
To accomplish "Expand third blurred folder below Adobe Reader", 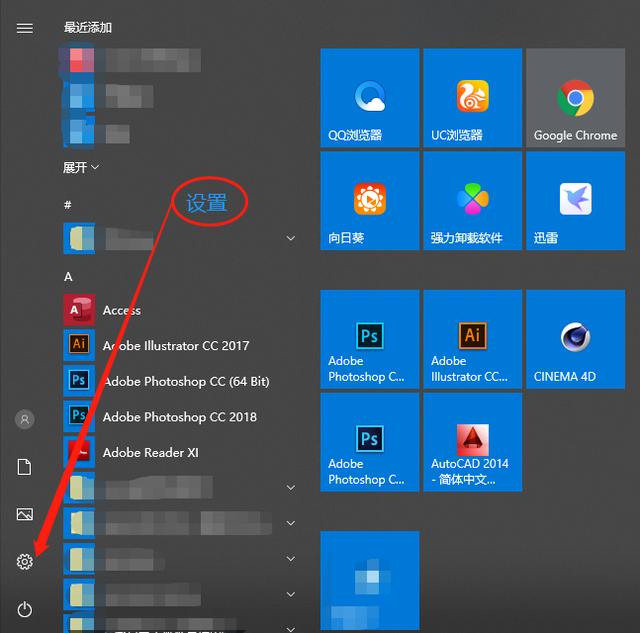I will tap(291, 558).
